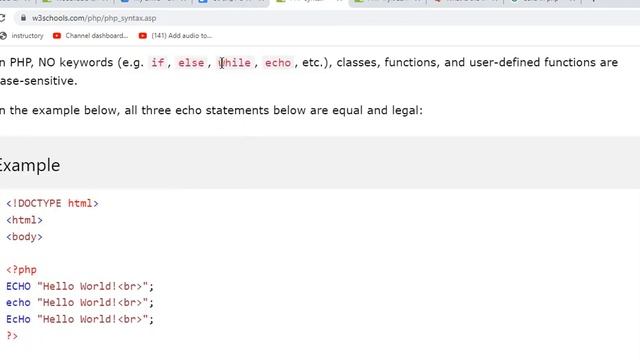Click the lowercase echo statement line
This screenshot has width=640, height=360.
[80, 303]
